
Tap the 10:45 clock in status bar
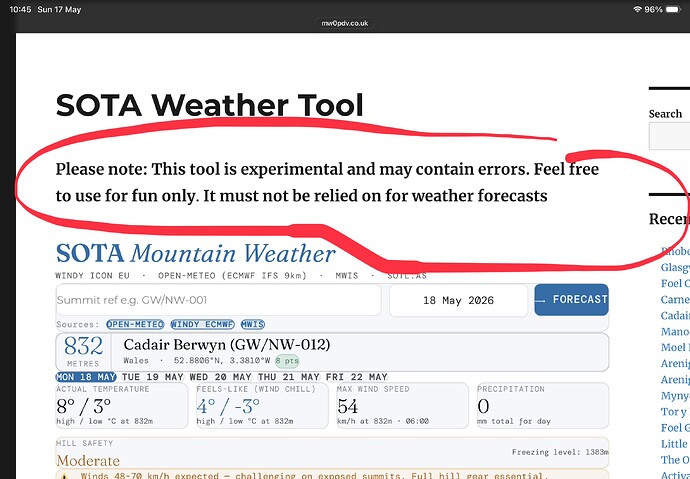click(x=20, y=9)
